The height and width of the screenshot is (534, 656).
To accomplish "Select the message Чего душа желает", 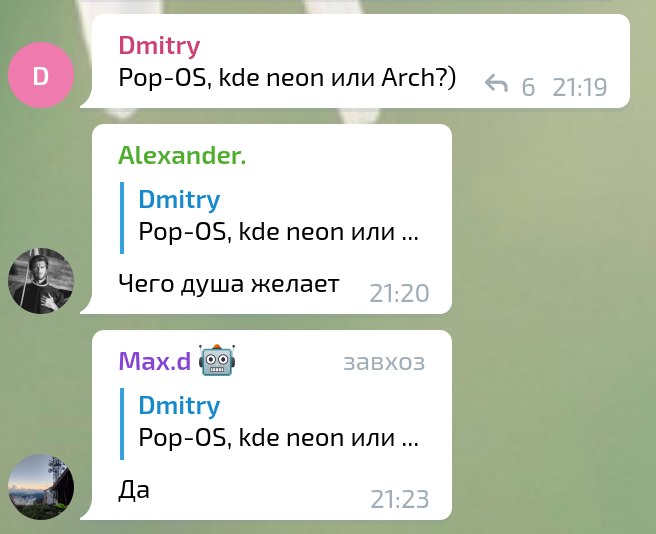I will [228, 284].
